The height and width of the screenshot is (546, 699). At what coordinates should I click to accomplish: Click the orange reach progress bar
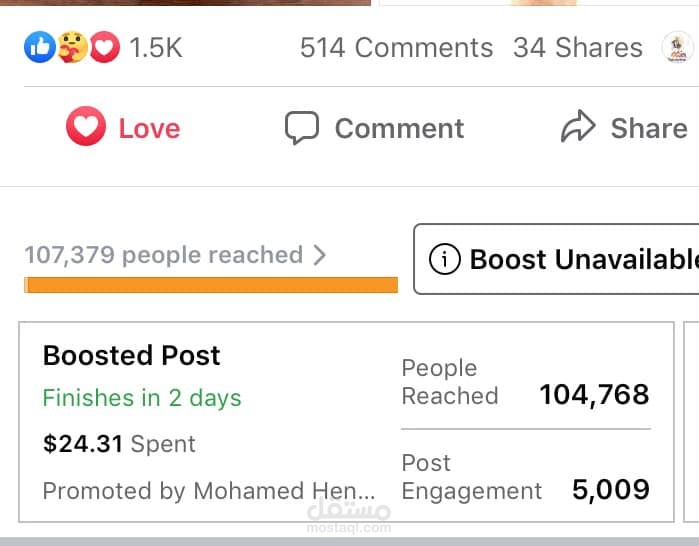[x=211, y=285]
